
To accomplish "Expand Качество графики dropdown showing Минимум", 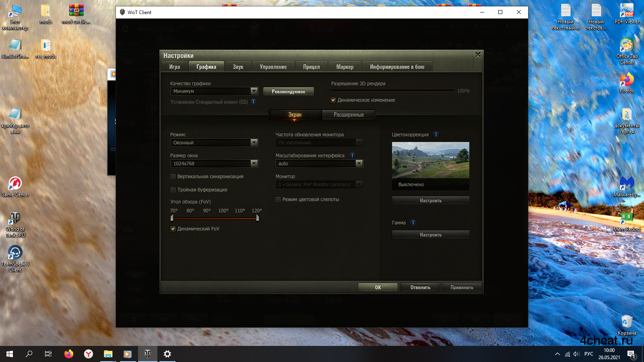I will click(x=214, y=91).
